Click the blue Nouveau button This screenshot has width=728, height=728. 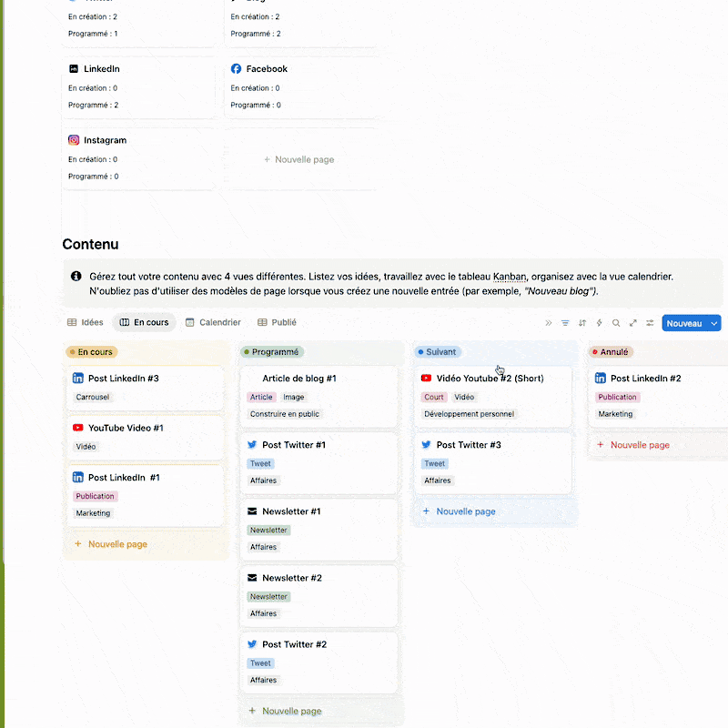[684, 323]
